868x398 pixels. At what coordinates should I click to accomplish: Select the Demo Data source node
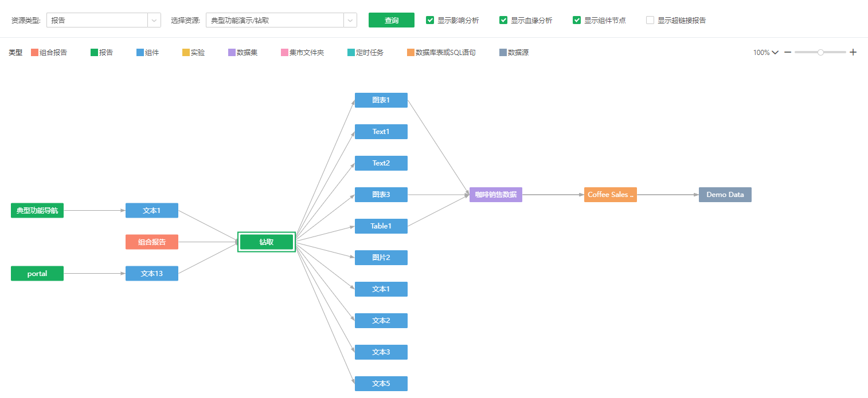[x=725, y=195]
